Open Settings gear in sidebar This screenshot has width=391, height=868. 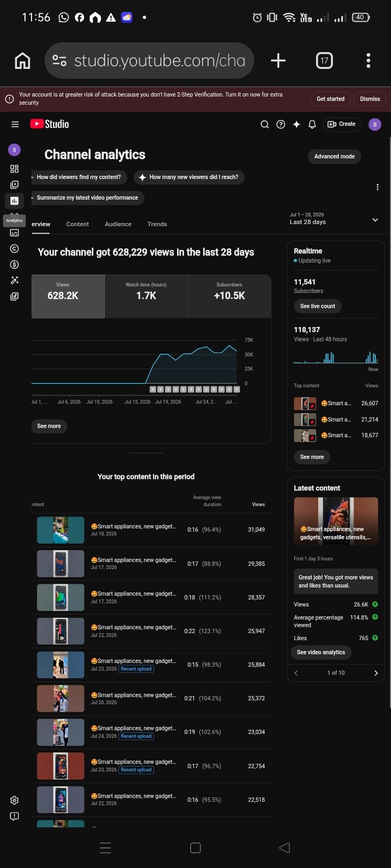(x=15, y=800)
